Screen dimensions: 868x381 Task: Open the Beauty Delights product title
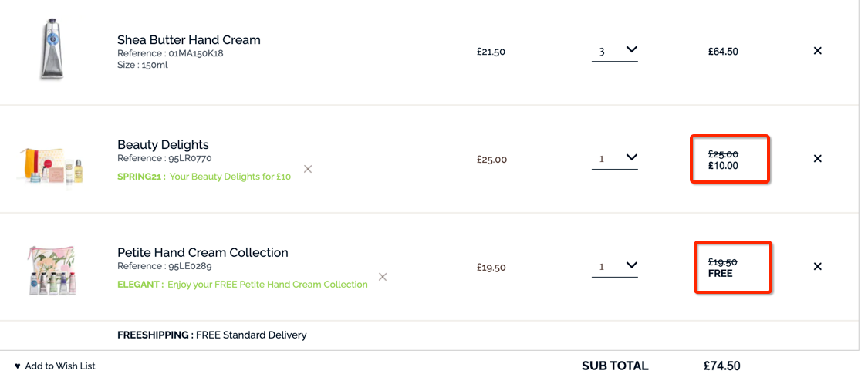(x=164, y=145)
